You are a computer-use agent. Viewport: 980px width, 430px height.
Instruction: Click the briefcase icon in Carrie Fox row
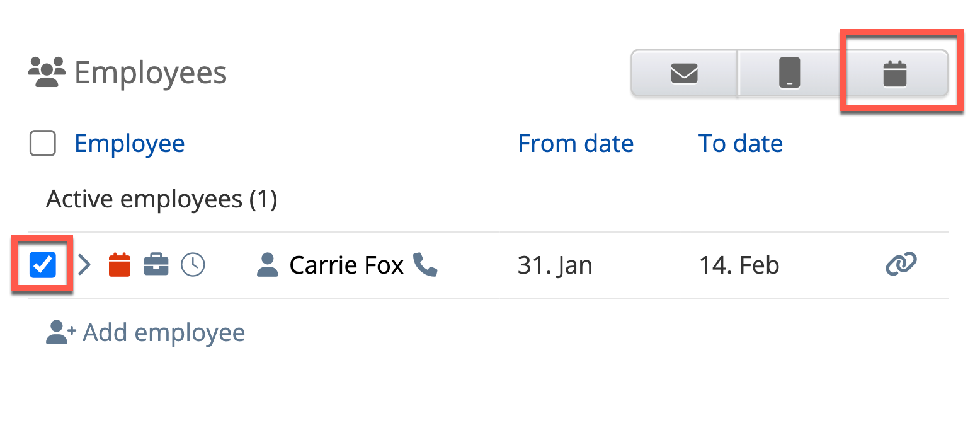click(x=156, y=265)
